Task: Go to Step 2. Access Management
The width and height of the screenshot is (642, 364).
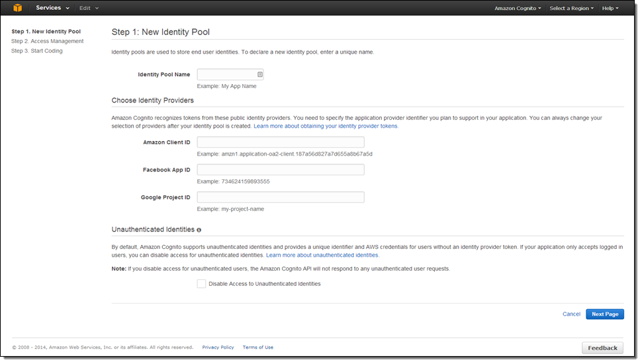Action: 47,41
